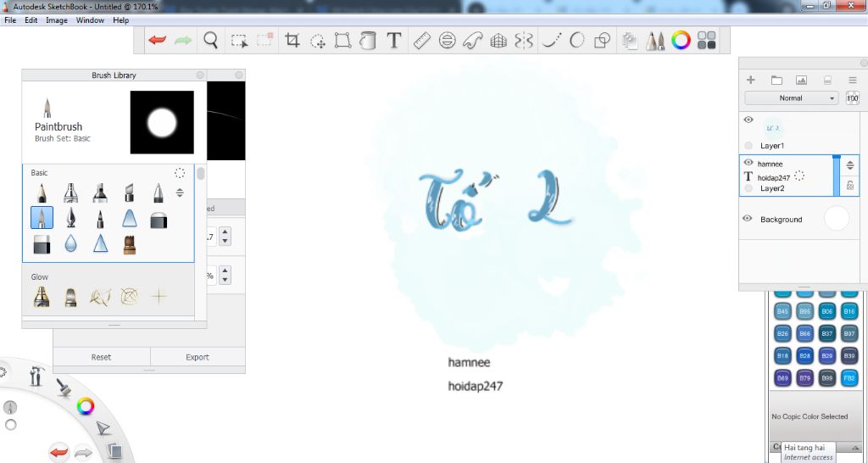Open the Help menu
The height and width of the screenshot is (463, 868).
pyautogui.click(x=120, y=20)
